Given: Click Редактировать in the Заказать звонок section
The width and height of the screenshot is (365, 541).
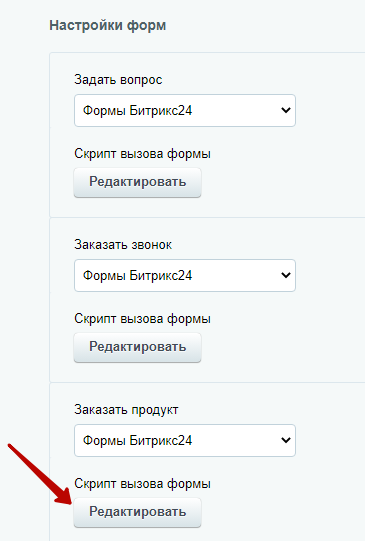Looking at the screenshot, I should click(138, 347).
